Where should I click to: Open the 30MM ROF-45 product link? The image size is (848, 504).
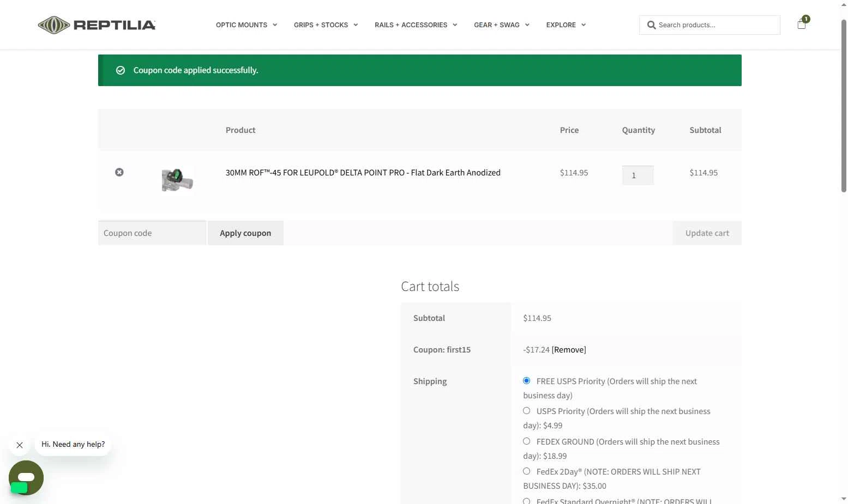(363, 173)
